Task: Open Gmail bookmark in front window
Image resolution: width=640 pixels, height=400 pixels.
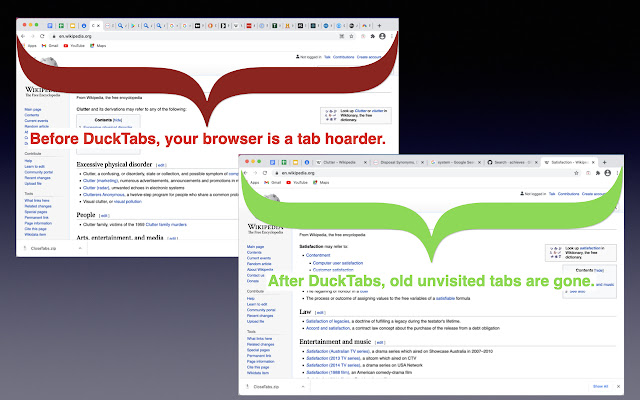Action: pos(273,182)
